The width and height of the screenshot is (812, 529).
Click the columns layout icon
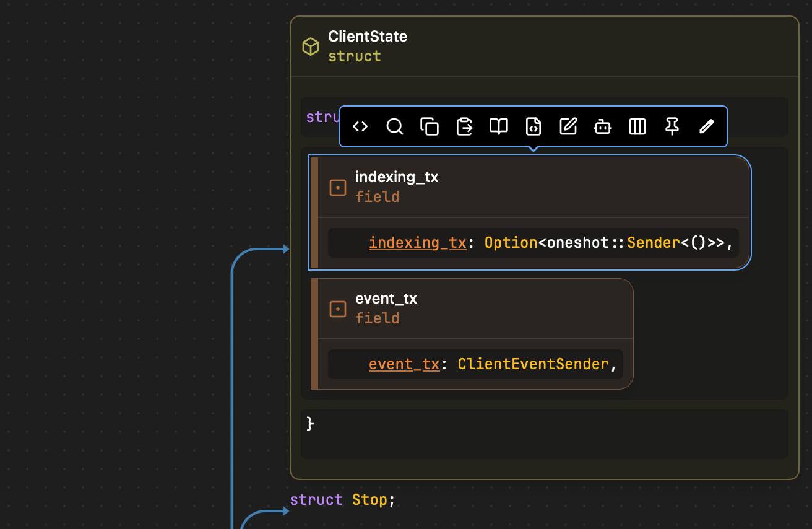point(637,126)
